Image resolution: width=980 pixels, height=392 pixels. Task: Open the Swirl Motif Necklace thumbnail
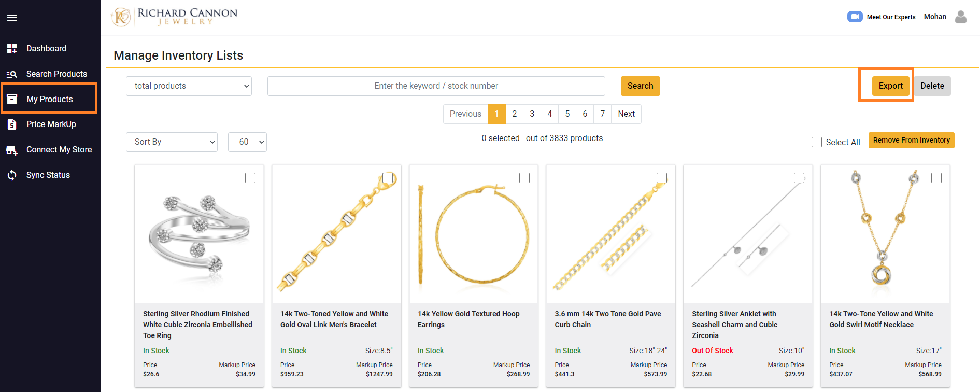click(x=885, y=234)
